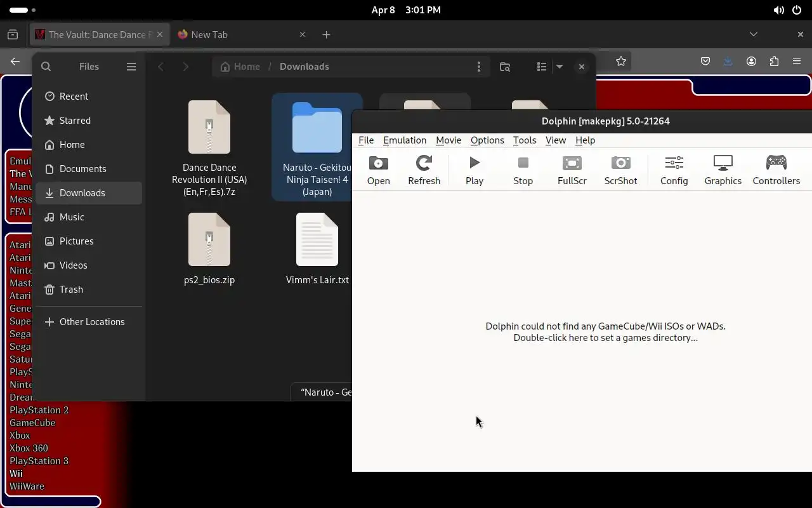Image resolution: width=812 pixels, height=508 pixels.
Task: Take a screenshot with ScrShot icon
Action: pyautogui.click(x=620, y=170)
